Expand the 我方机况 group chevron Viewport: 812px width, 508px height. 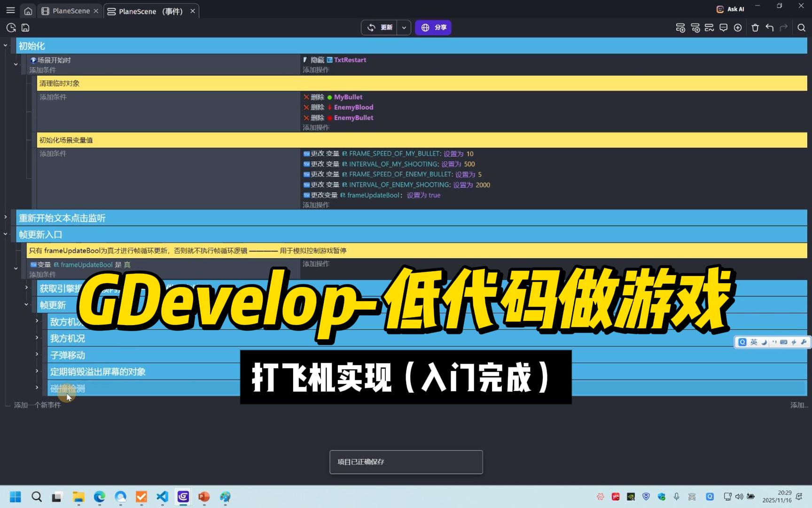click(x=37, y=337)
